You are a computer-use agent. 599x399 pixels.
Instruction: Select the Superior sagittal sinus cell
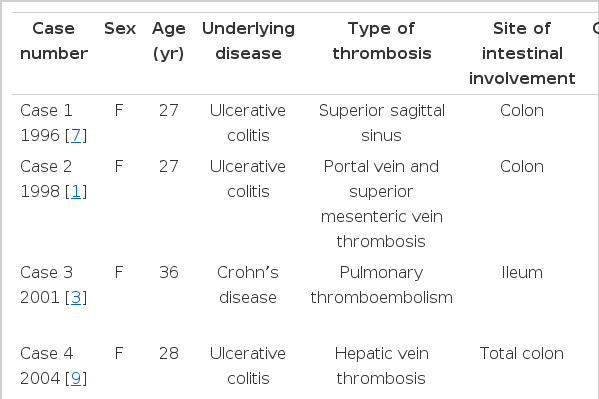point(382,123)
